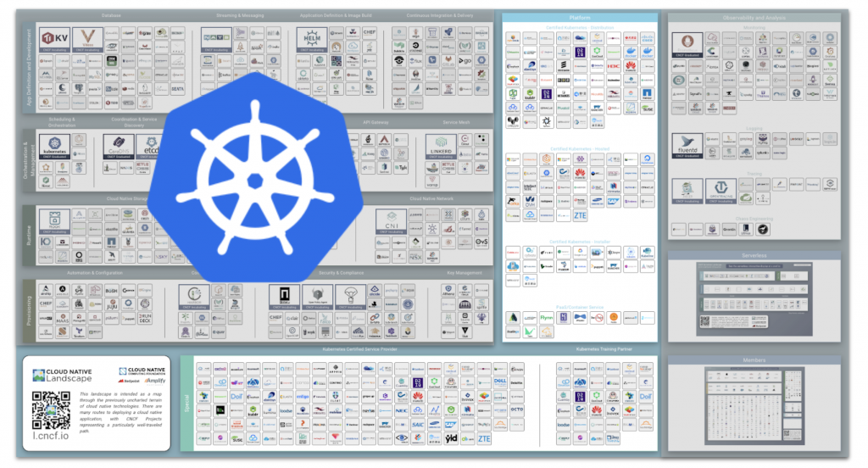Click the LINKERD card in Service Mesh
The height and width of the screenshot is (468, 868).
point(441,147)
